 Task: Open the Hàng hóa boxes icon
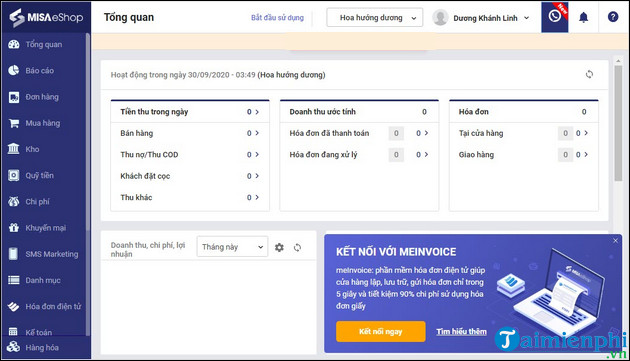tap(13, 347)
